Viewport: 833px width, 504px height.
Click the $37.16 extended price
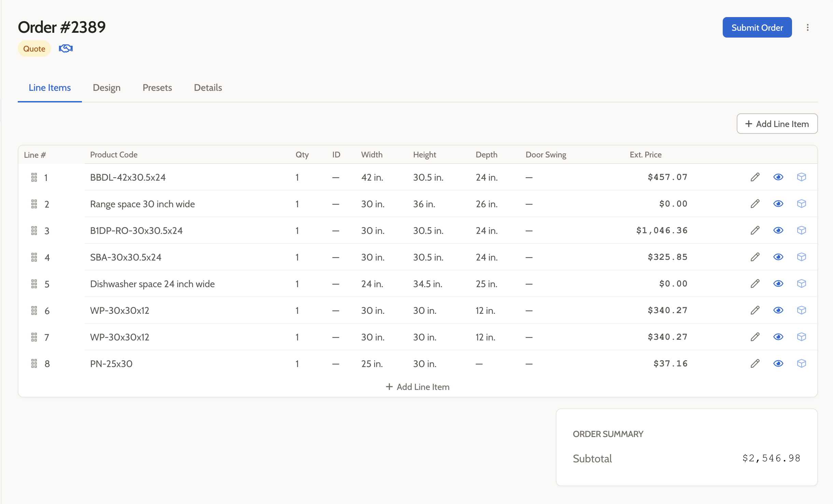[x=670, y=364]
